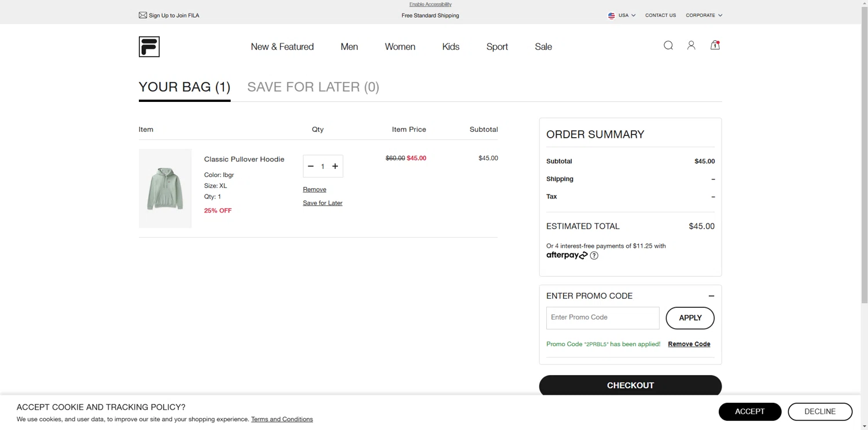Open the New & Featured menu
868x430 pixels.
(282, 47)
